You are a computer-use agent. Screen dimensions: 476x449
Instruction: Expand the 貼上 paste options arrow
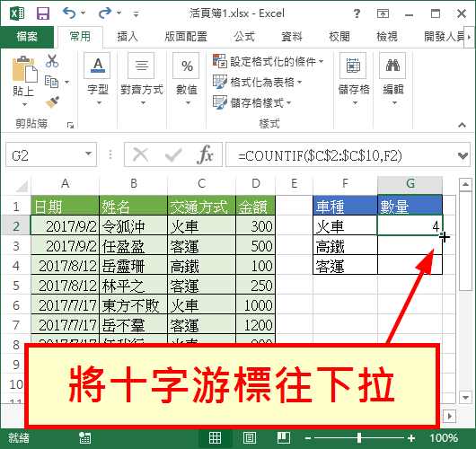(x=24, y=104)
